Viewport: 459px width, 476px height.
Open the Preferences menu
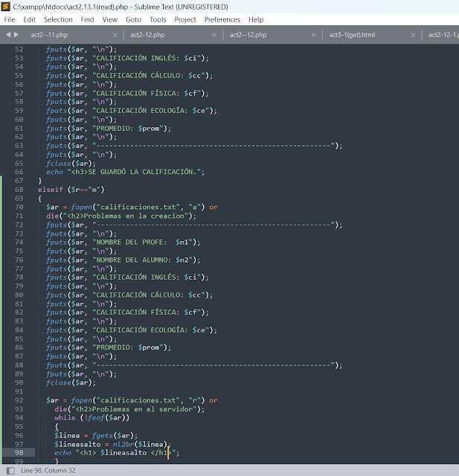pyautogui.click(x=222, y=20)
